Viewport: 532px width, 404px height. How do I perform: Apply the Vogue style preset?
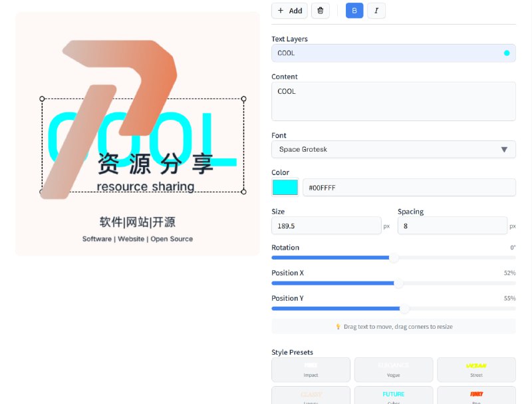point(394,369)
